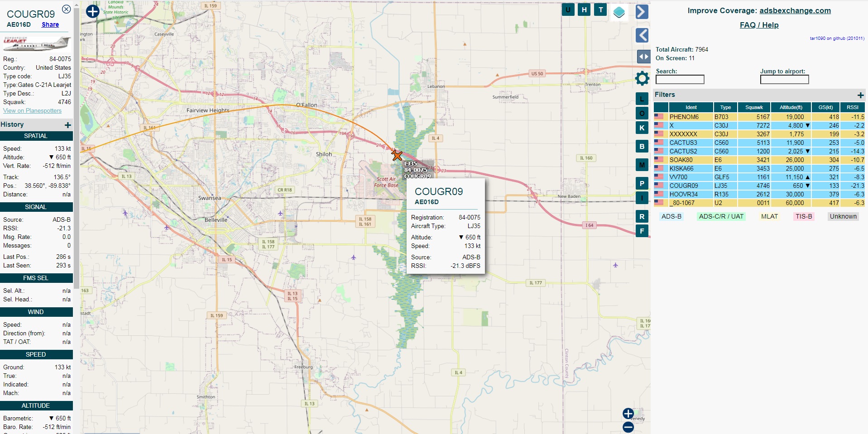The height and width of the screenshot is (434, 868).
Task: Open View on Planespotters link
Action: coord(32,110)
